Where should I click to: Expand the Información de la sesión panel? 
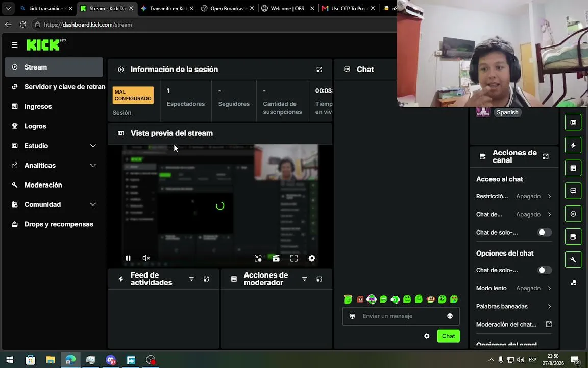click(319, 70)
